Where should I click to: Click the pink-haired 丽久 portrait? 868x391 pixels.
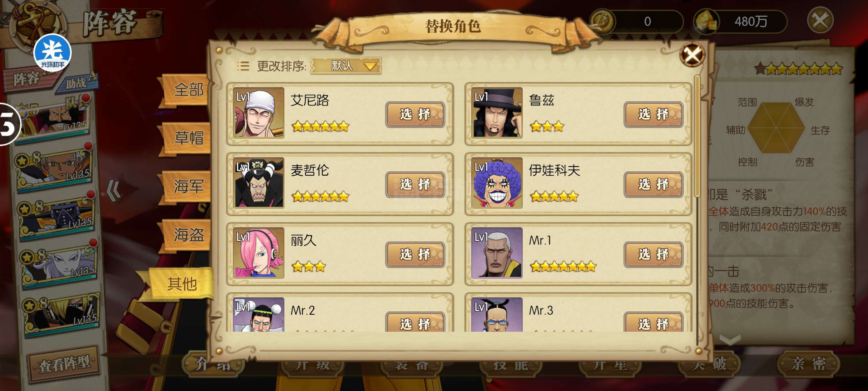pos(258,253)
